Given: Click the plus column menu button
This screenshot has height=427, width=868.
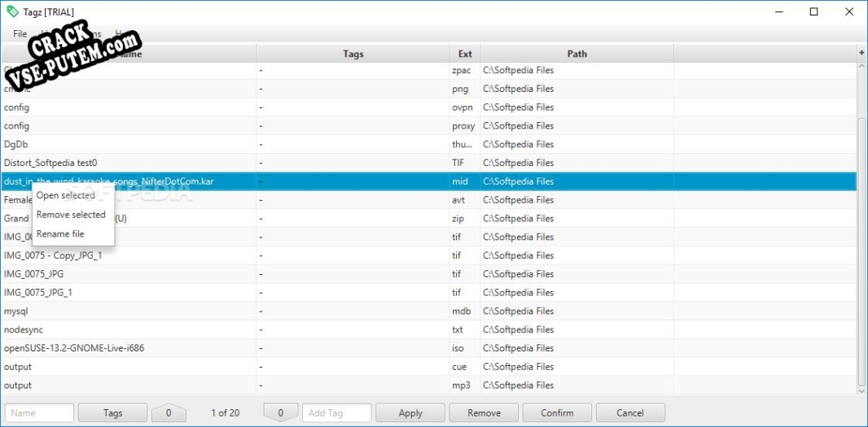Looking at the screenshot, I should (861, 53).
